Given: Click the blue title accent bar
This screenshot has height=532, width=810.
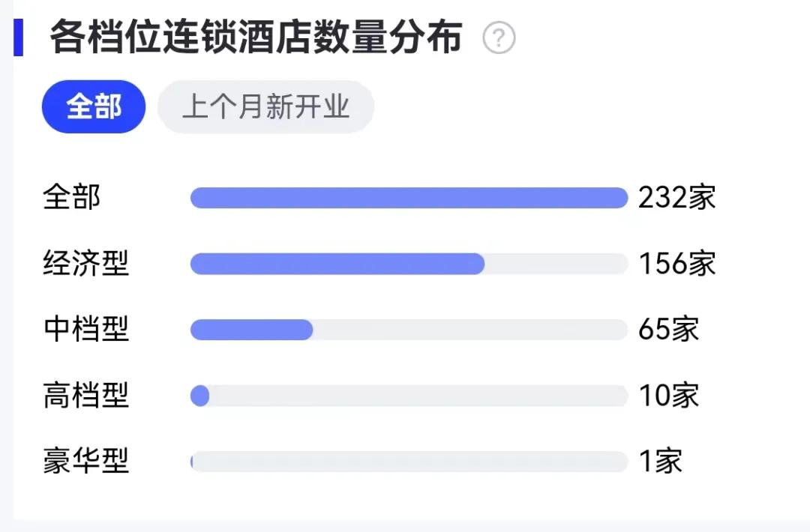Looking at the screenshot, I should tap(18, 37).
